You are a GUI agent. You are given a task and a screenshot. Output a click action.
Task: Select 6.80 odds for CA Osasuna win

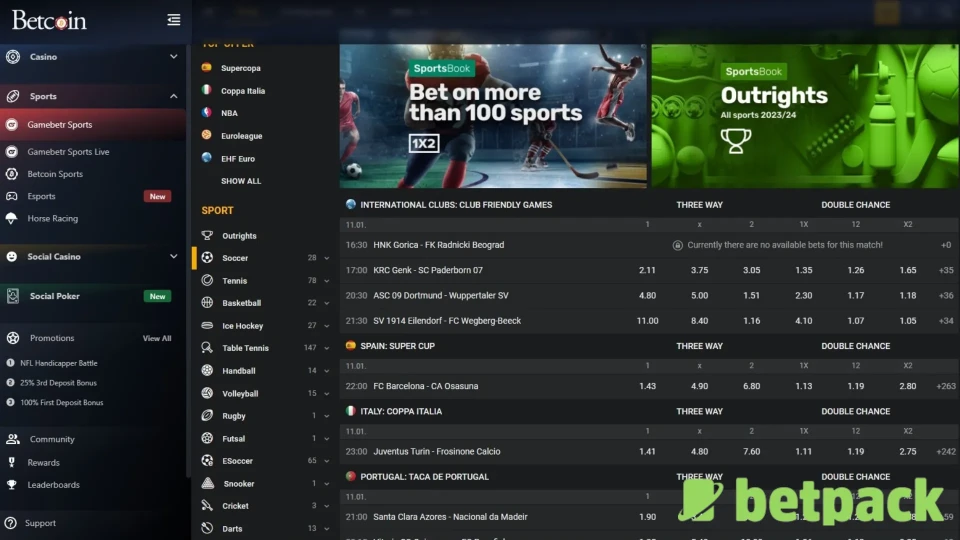pyautogui.click(x=751, y=386)
